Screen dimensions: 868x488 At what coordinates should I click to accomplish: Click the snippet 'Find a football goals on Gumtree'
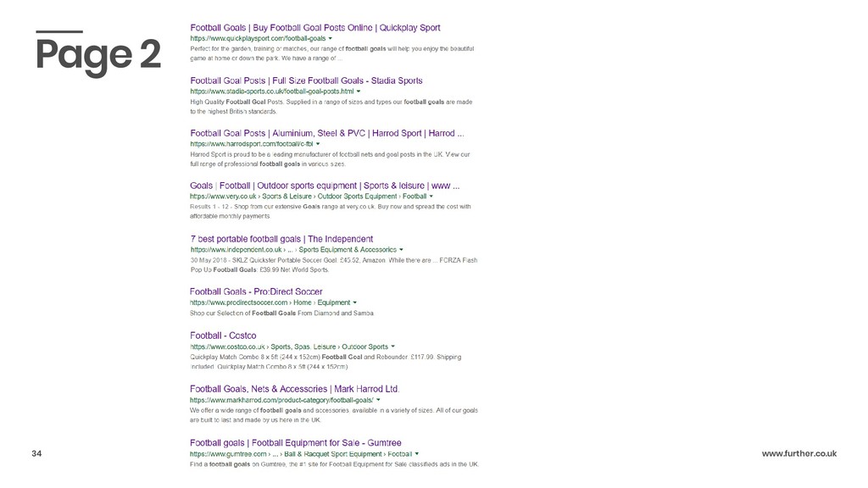334,464
